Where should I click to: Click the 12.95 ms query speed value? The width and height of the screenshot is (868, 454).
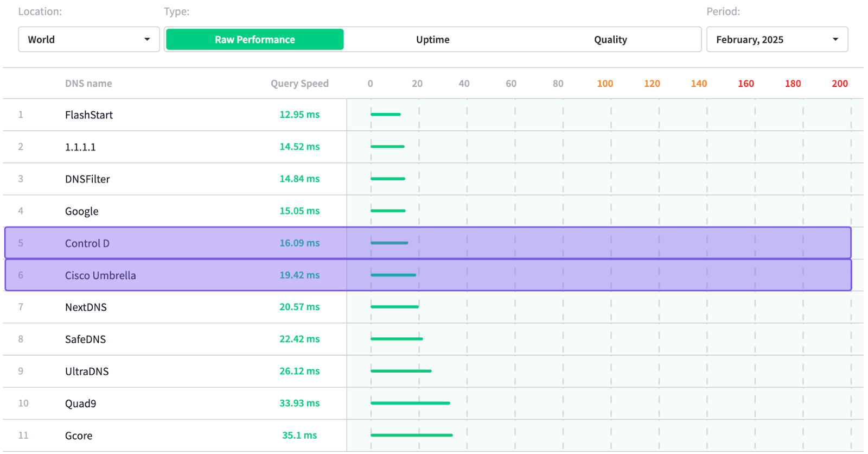click(299, 115)
